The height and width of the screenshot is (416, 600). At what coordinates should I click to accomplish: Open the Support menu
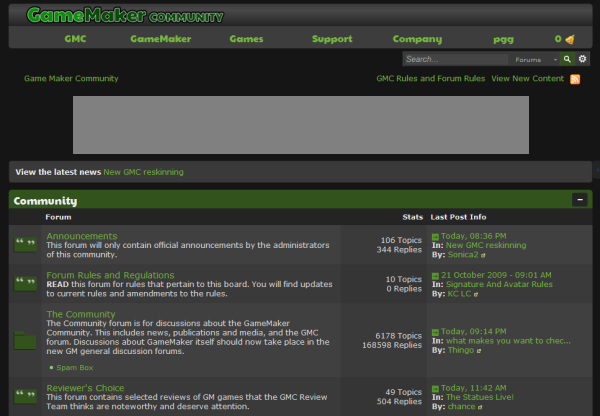332,39
